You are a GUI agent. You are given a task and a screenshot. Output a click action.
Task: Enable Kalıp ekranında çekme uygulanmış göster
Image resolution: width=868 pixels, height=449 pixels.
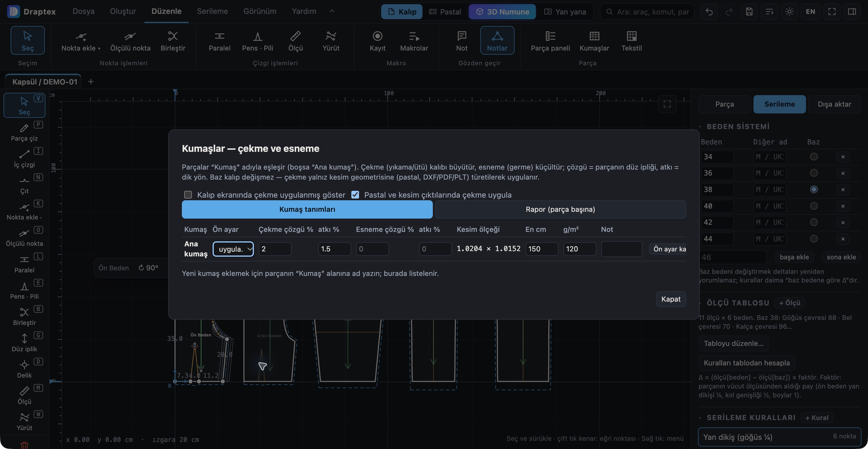188,195
